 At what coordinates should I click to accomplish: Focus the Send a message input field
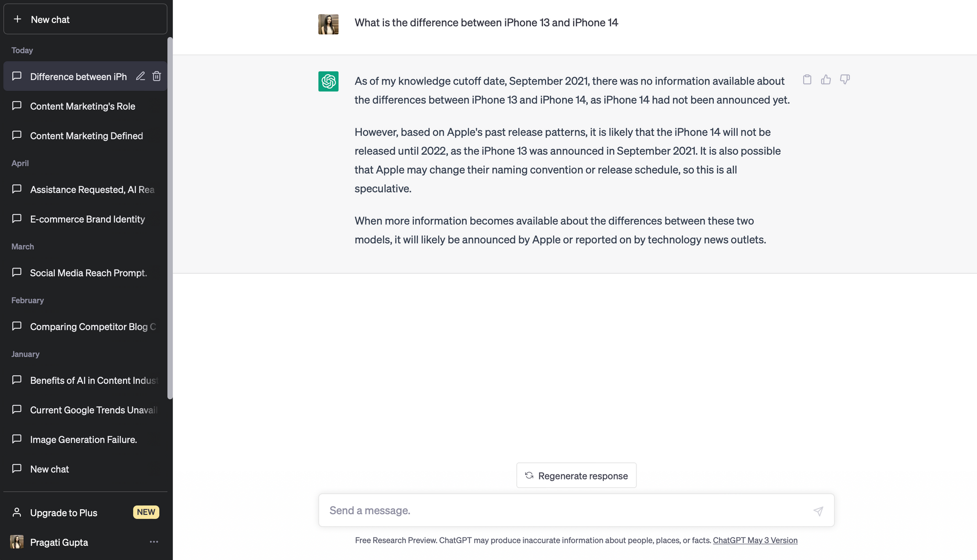click(x=567, y=511)
